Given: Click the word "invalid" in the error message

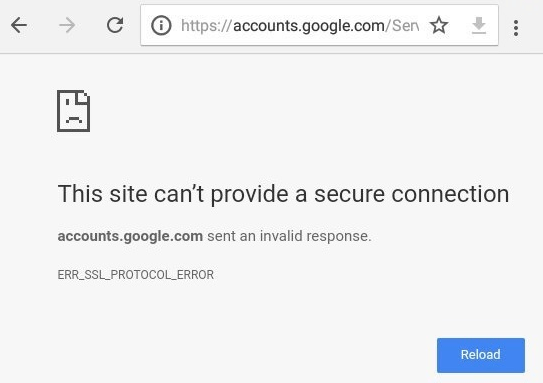Looking at the screenshot, I should click(x=281, y=236).
